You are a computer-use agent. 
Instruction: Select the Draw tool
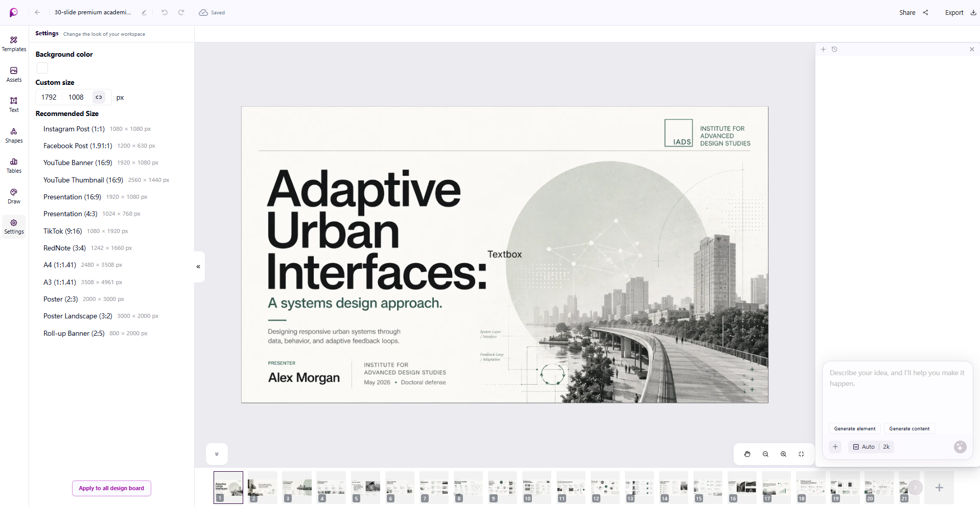pyautogui.click(x=14, y=196)
